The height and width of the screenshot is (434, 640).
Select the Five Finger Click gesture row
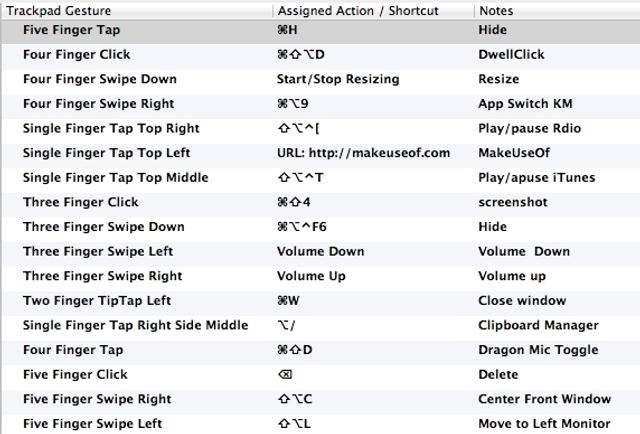[x=75, y=375]
